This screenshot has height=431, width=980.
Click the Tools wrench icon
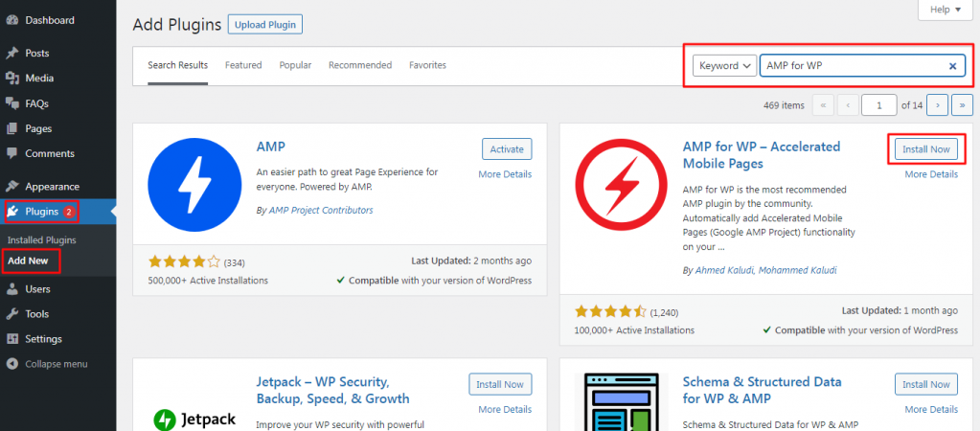pyautogui.click(x=11, y=314)
